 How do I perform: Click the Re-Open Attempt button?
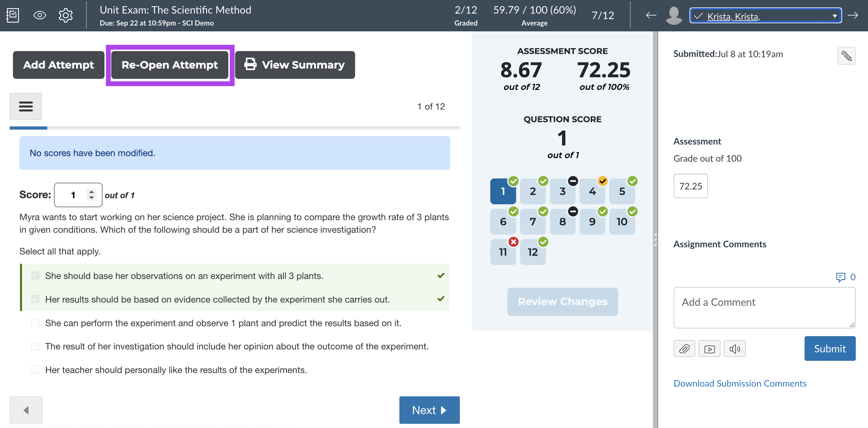169,65
